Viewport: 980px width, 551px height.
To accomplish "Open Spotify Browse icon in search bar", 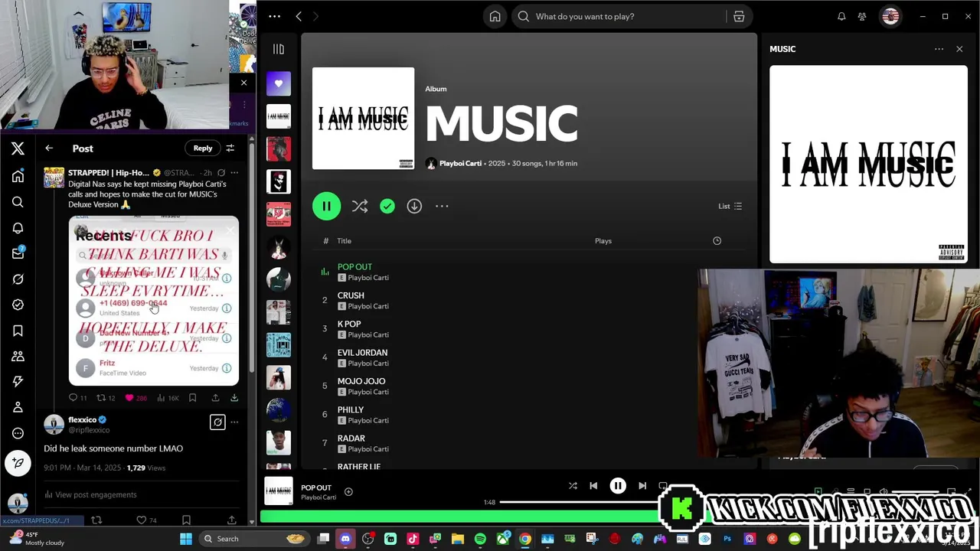I will [x=739, y=16].
